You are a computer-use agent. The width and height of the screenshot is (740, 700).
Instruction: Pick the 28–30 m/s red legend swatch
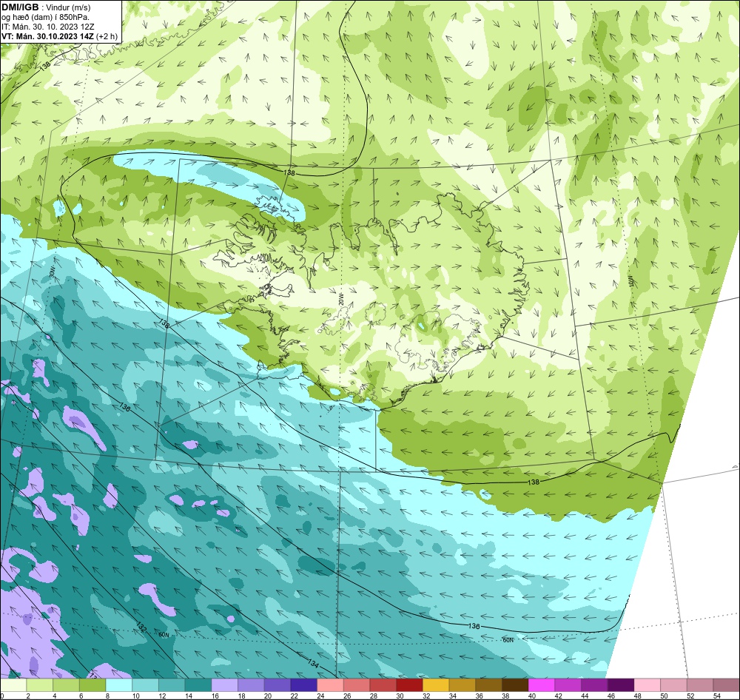(x=383, y=685)
